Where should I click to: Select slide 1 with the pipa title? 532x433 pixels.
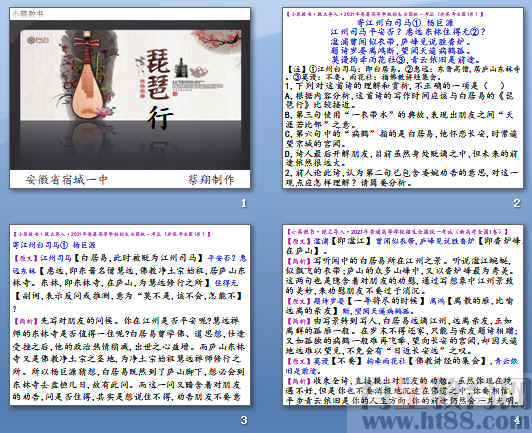point(130,98)
